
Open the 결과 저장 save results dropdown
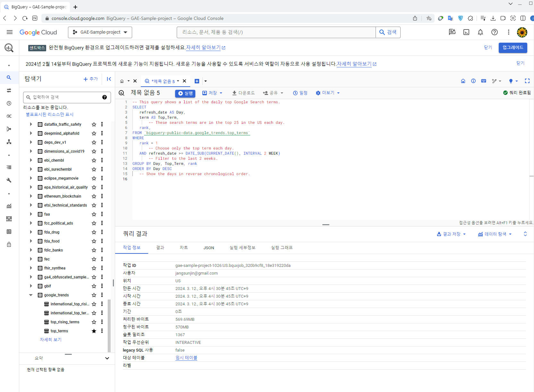click(452, 234)
